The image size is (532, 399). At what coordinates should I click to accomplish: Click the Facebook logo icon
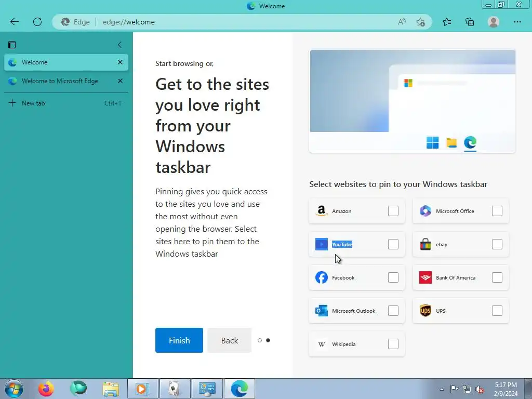pos(321,277)
